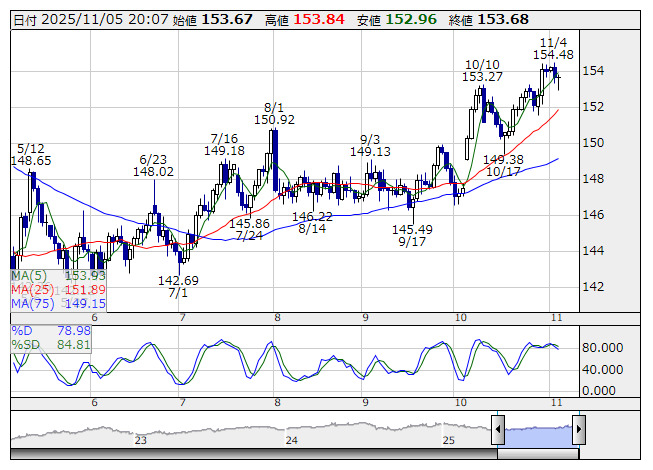The image size is (653, 470).
Task: Click the 8/1 peak label 150.92
Action: point(274,119)
